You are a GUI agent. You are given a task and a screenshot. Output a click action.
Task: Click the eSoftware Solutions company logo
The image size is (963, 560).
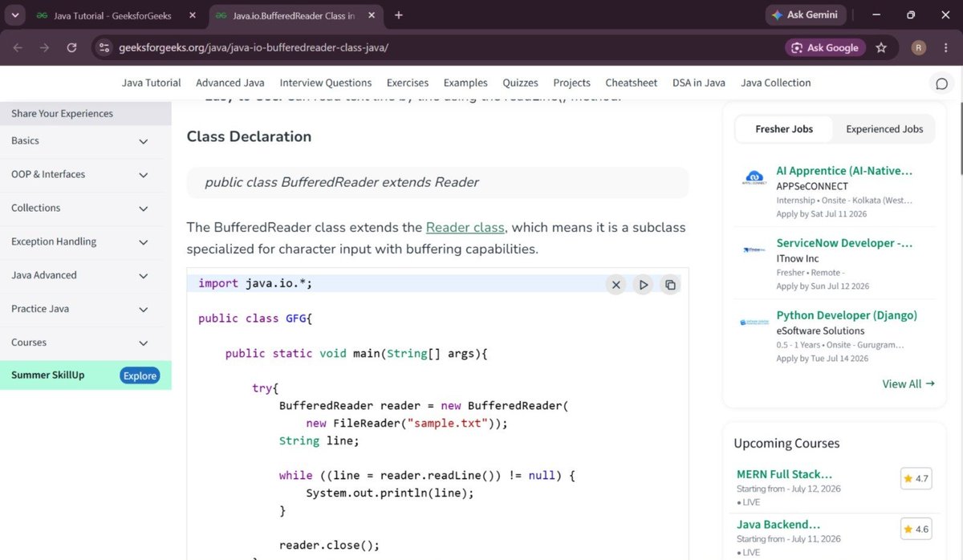754,323
